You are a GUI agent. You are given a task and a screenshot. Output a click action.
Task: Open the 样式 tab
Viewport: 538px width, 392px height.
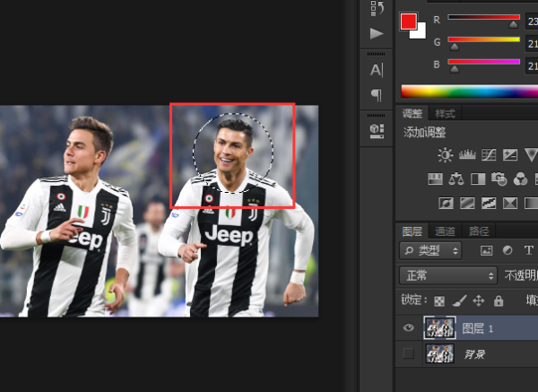(445, 114)
